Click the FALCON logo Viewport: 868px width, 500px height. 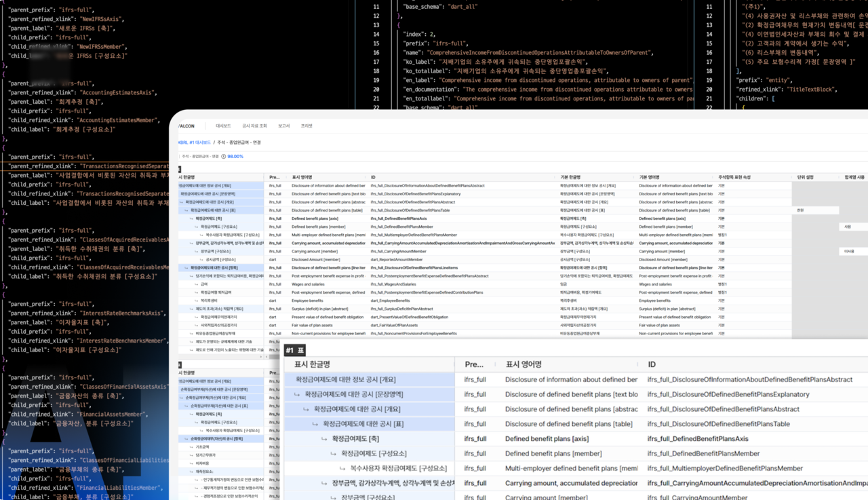click(186, 126)
